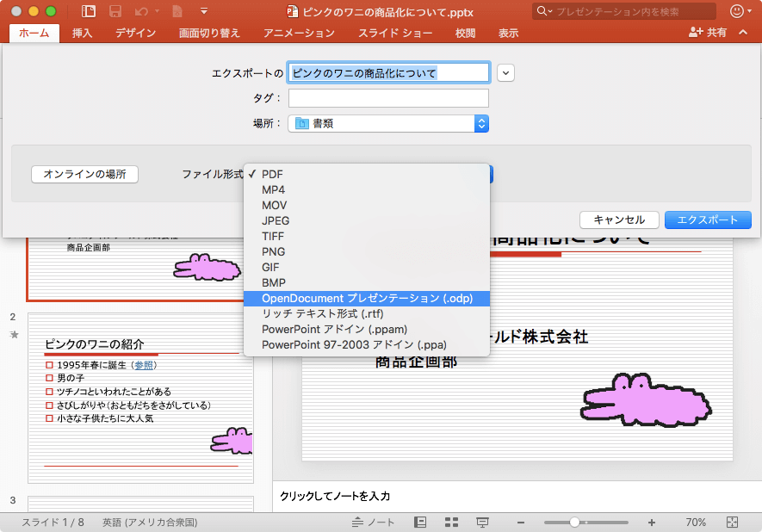Adjust the zoom slider handle

coord(574,523)
